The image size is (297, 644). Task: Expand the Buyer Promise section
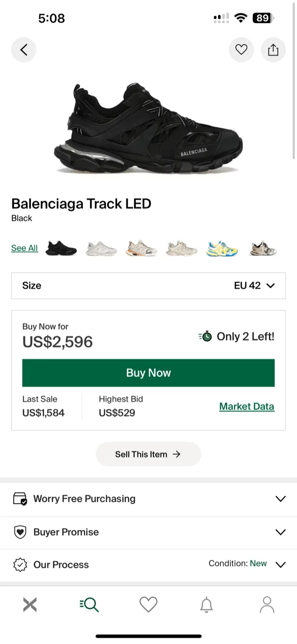280,532
